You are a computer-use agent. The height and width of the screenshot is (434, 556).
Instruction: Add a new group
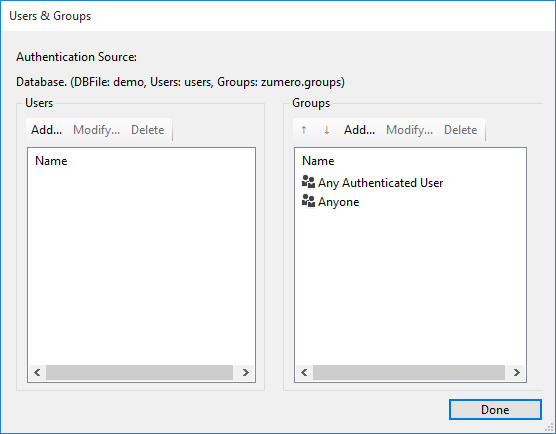pos(360,130)
